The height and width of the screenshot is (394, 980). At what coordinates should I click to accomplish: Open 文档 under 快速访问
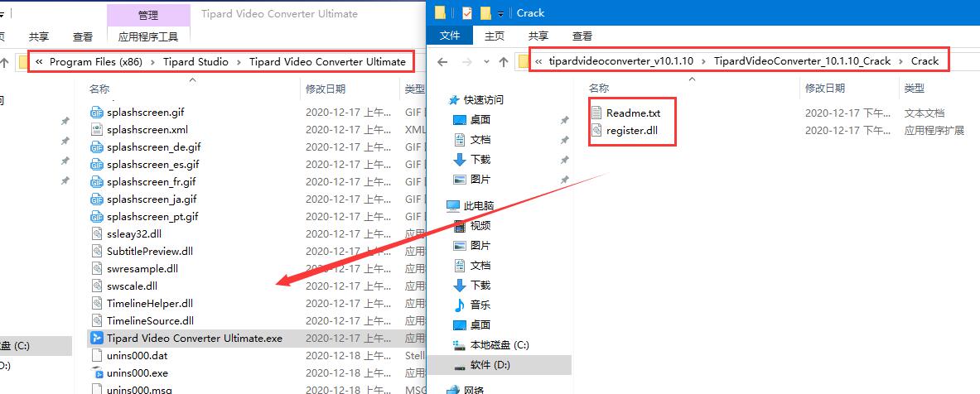tap(480, 140)
